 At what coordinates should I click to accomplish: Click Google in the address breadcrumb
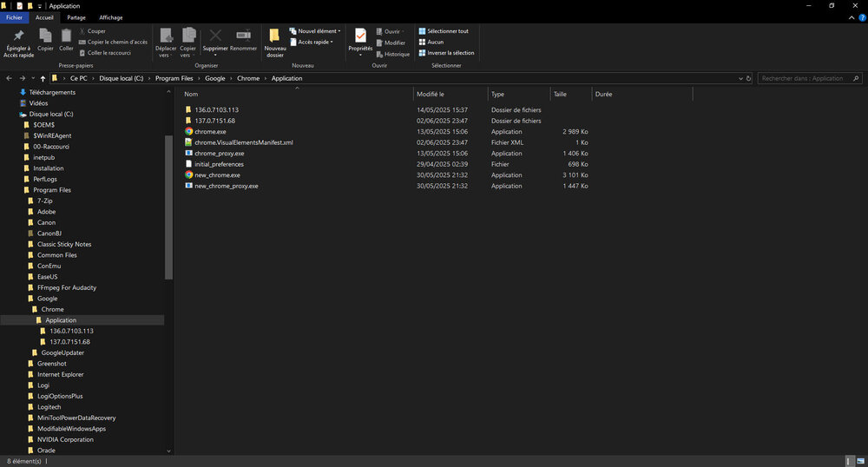tap(214, 78)
